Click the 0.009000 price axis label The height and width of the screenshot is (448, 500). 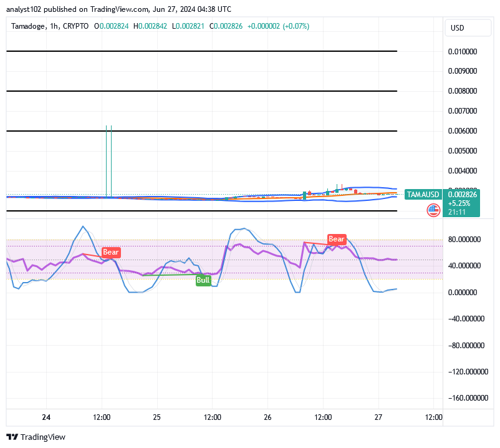coord(463,71)
